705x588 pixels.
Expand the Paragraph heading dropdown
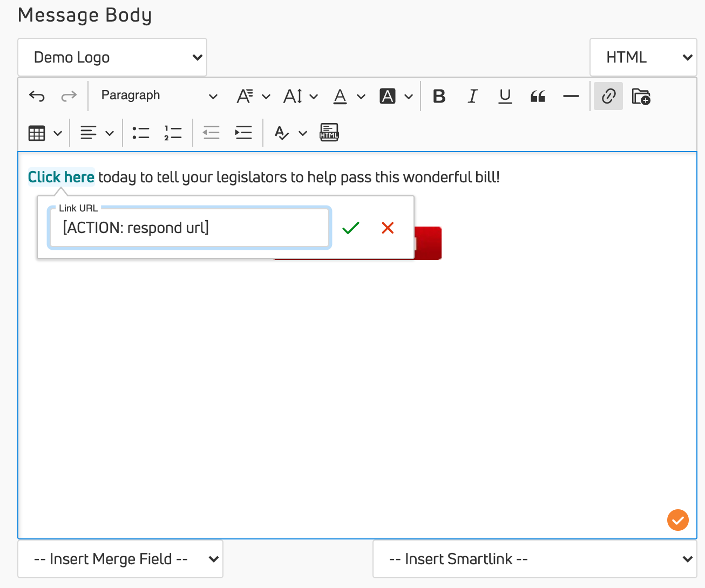point(159,96)
